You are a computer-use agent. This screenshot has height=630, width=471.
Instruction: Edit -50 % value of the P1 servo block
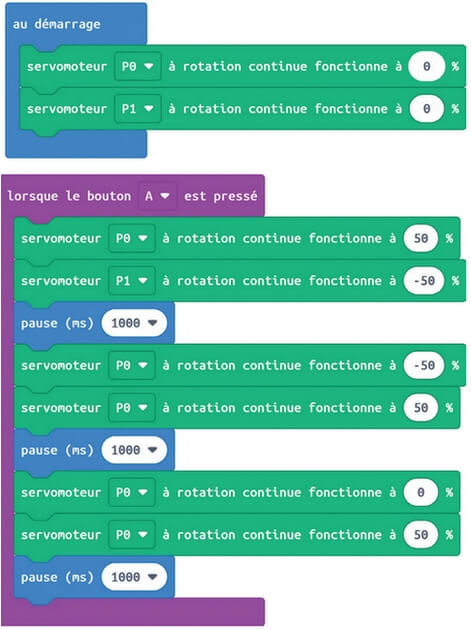(x=424, y=281)
